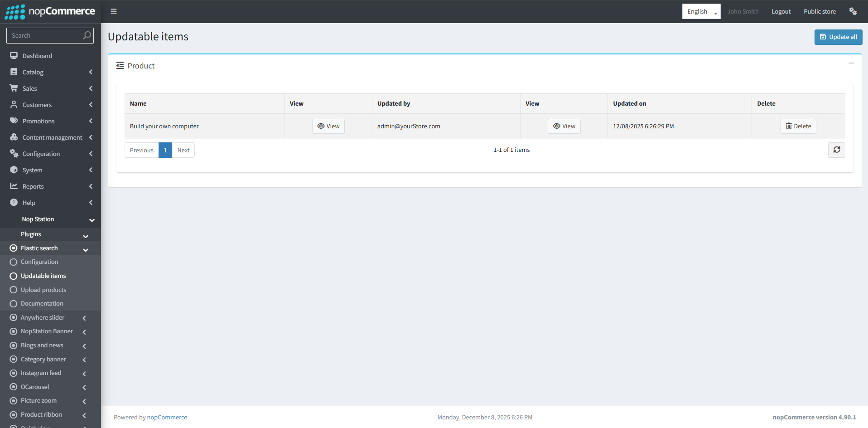
Task: Click the Dashboard monitor icon
Action: point(14,56)
